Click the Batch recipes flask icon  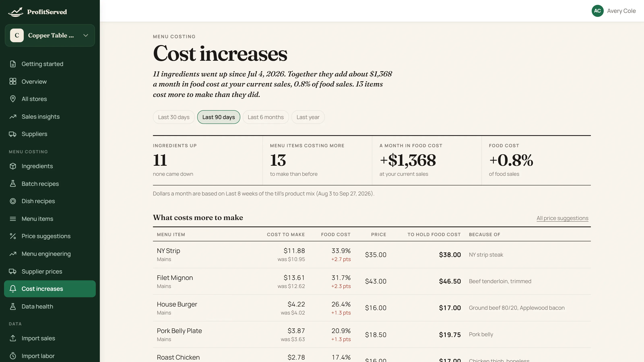pyautogui.click(x=13, y=184)
